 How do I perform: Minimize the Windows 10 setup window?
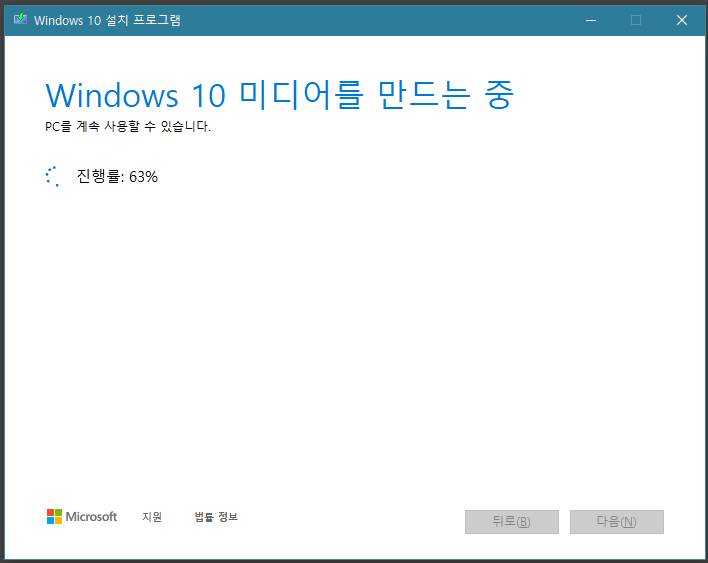pyautogui.click(x=591, y=20)
